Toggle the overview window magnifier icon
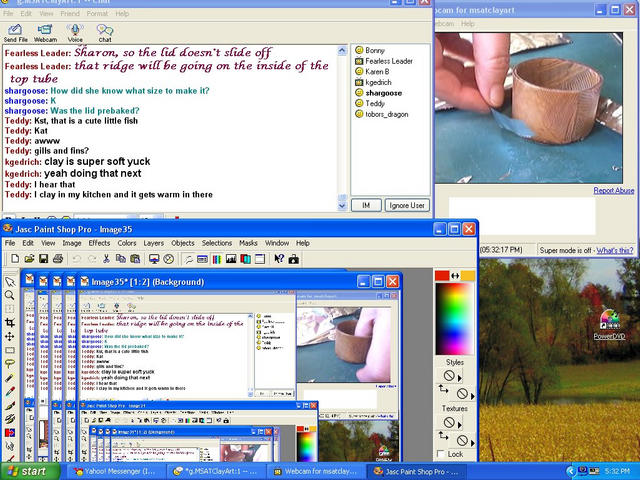Image resolution: width=640 pixels, height=480 pixels. (168, 259)
